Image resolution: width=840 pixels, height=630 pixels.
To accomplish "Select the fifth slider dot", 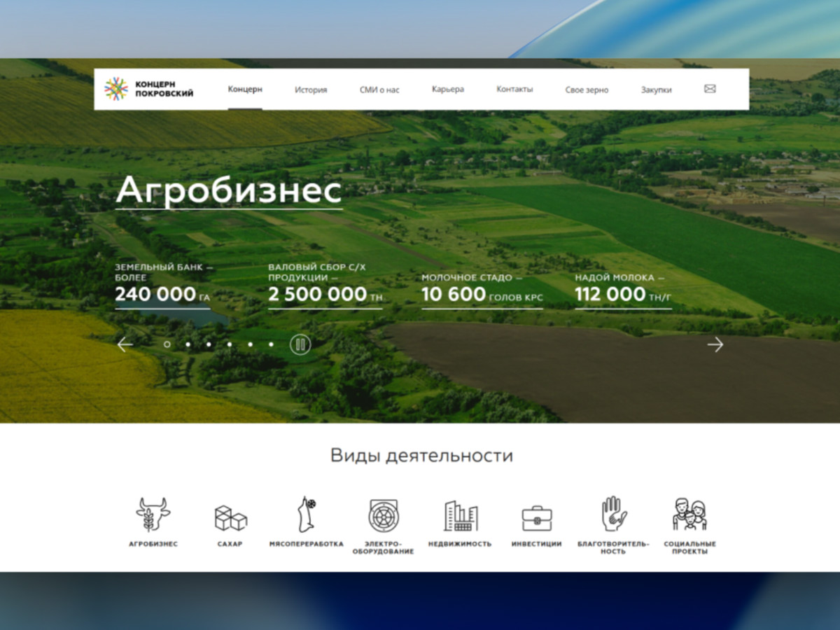I will pyautogui.click(x=250, y=344).
